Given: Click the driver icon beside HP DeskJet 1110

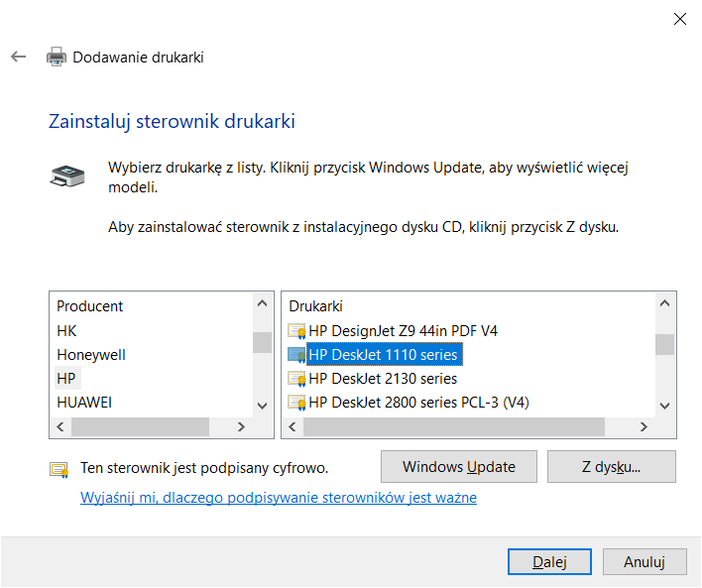Looking at the screenshot, I should (x=296, y=354).
